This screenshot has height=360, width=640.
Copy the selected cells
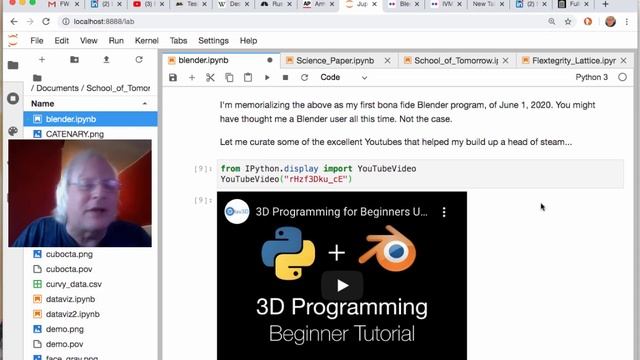point(229,78)
